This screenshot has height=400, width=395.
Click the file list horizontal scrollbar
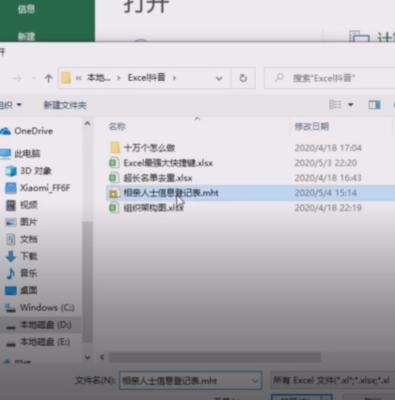[215, 357]
